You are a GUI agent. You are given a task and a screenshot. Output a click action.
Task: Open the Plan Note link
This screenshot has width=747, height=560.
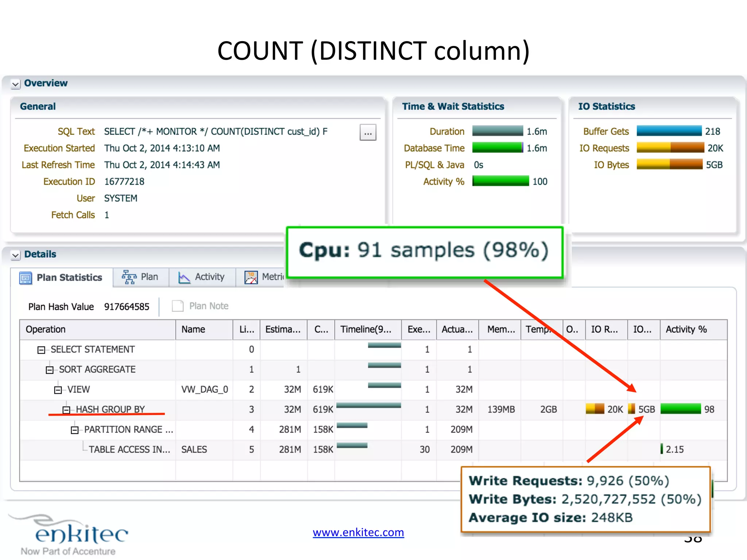pyautogui.click(x=209, y=306)
